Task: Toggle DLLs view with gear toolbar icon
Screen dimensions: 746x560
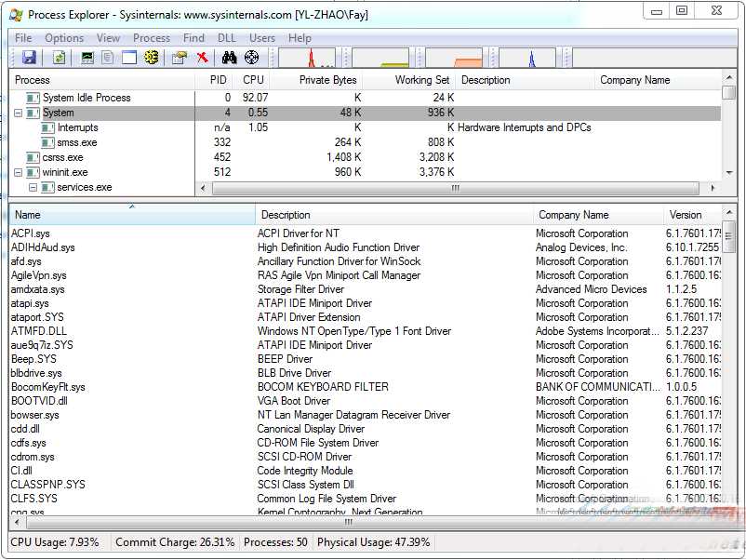Action: click(150, 58)
